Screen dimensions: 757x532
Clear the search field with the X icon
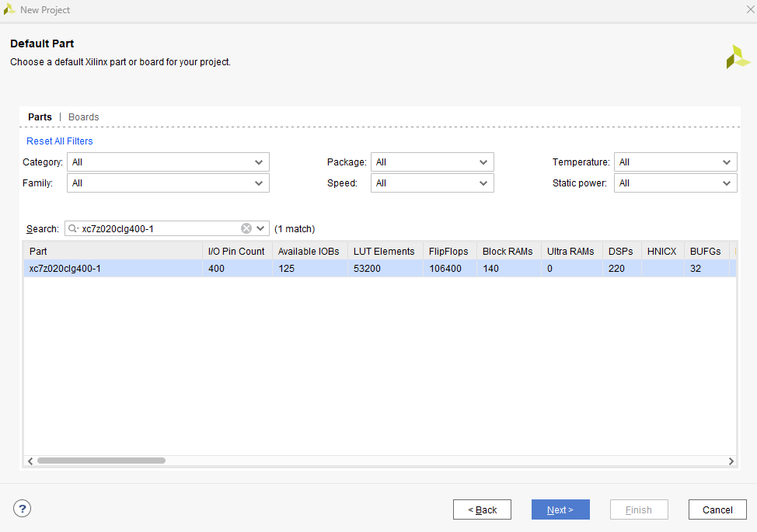pos(246,228)
